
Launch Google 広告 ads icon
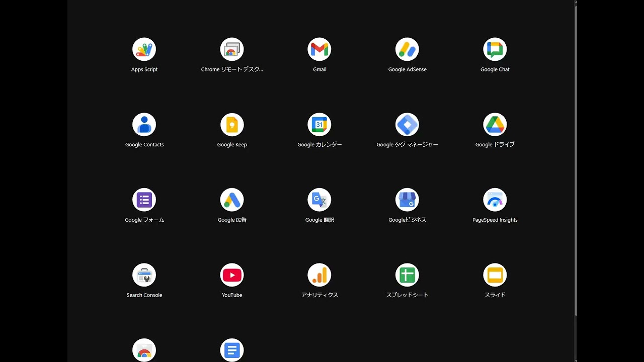[232, 200]
